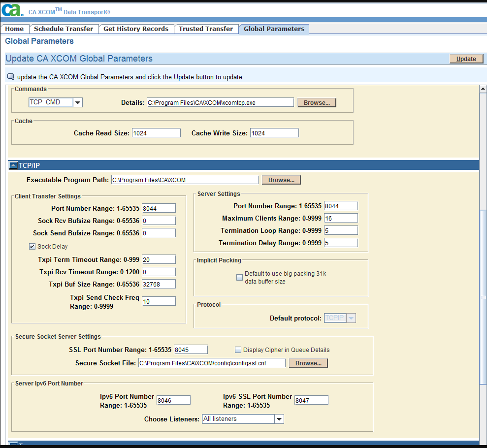Collapse the TCP/IP section header icon
487x448 pixels.
pyautogui.click(x=13, y=165)
